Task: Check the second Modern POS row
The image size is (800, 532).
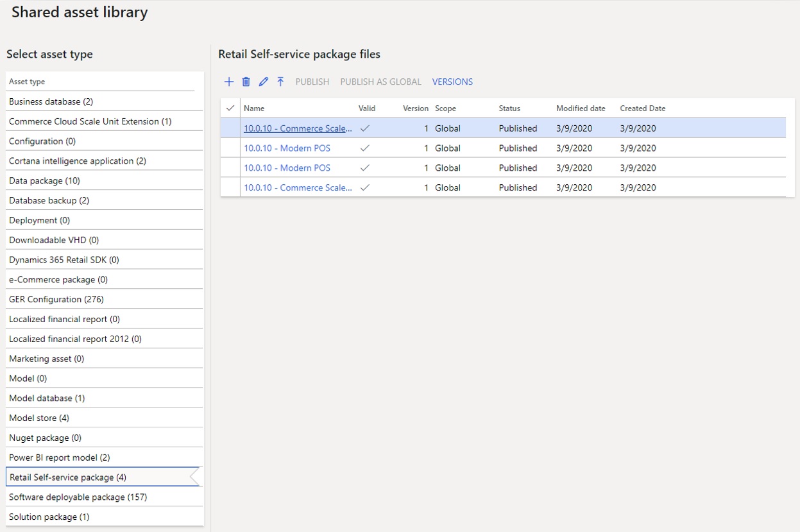Action: (x=230, y=167)
